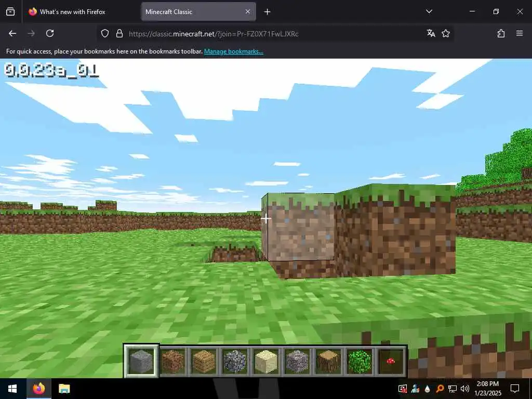
Task: Select the wood log block
Action: click(x=328, y=362)
